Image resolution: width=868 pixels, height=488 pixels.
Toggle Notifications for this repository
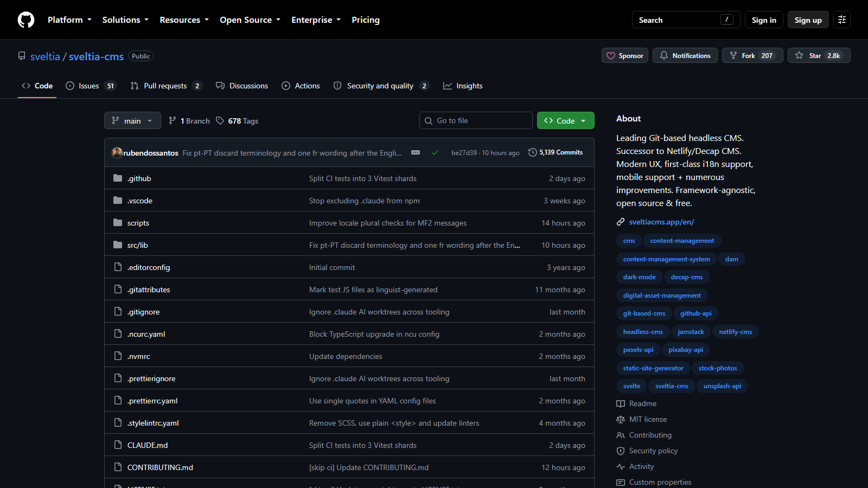685,55
